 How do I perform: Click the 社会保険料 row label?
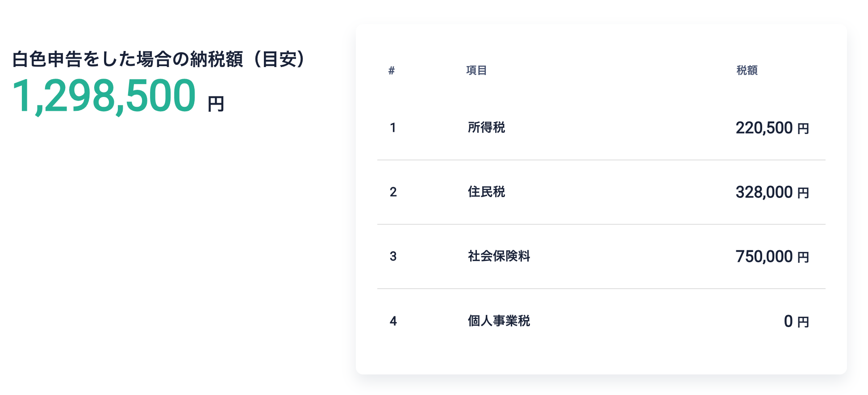(x=499, y=256)
